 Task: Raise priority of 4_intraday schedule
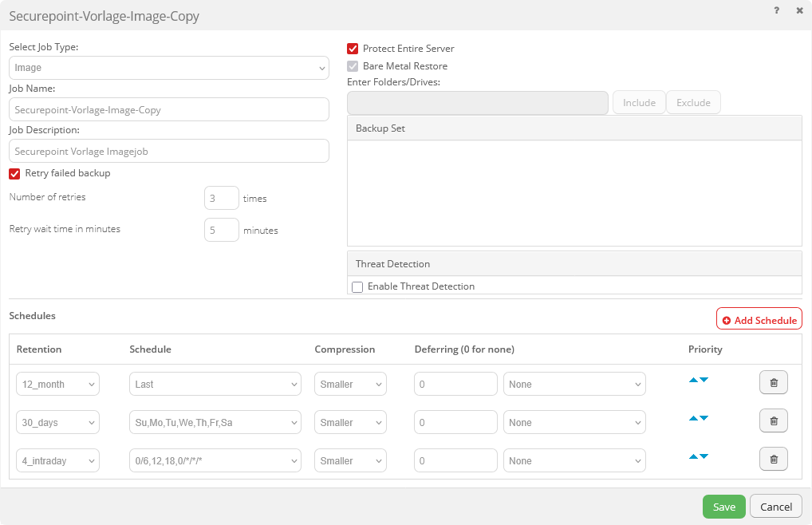(x=693, y=456)
